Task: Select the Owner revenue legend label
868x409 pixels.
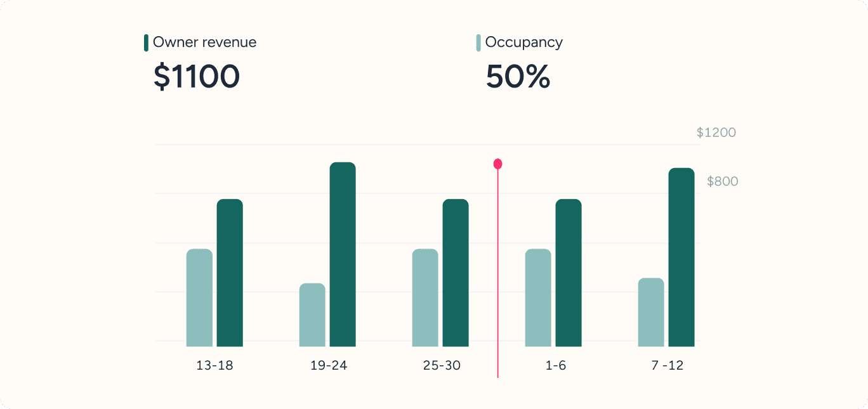Action: point(204,42)
